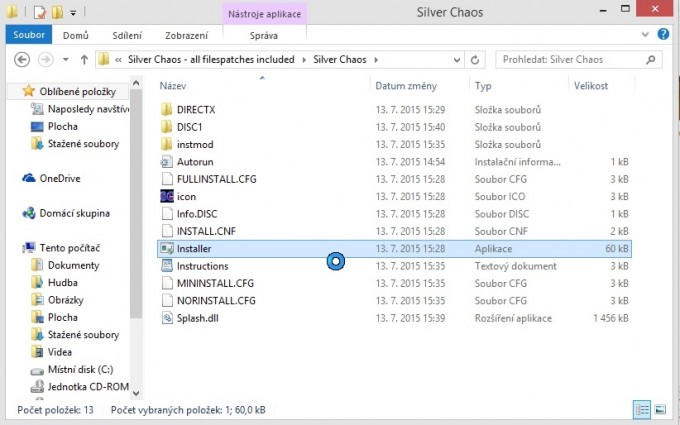Select the INSTALL.CNF file icon
The width and height of the screenshot is (680, 425).
167,231
